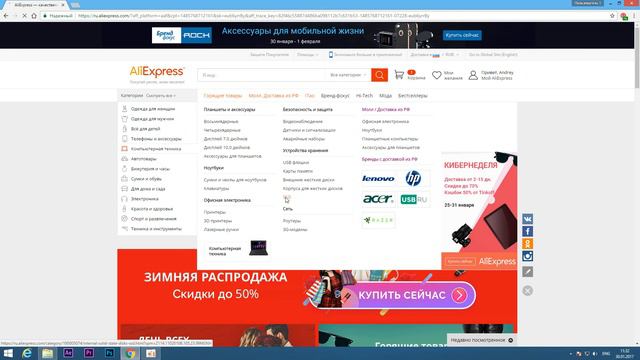Open Premiere Pro from the taskbar
This screenshot has width=640, height=360.
(89, 353)
